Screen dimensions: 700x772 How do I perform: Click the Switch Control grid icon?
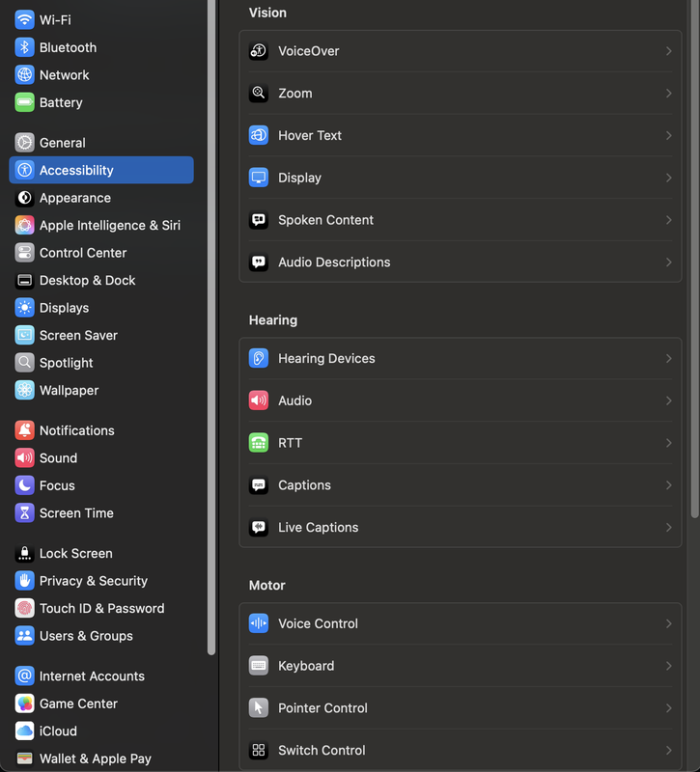coord(259,750)
